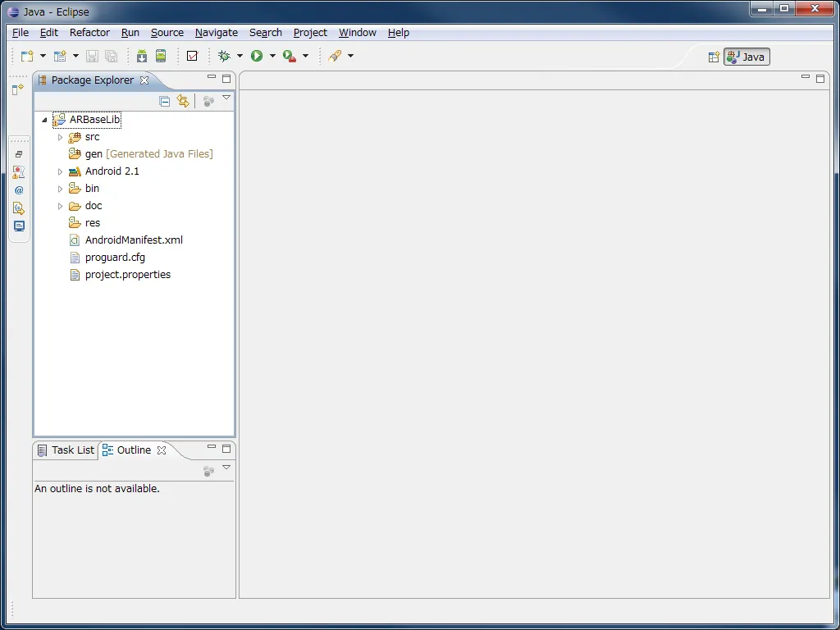Open the New wizard dropdown arrow
The width and height of the screenshot is (840, 630).
(x=43, y=56)
